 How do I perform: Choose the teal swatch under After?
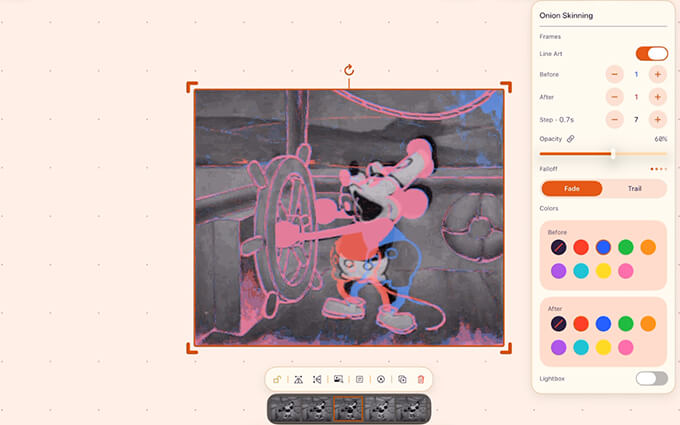(581, 347)
